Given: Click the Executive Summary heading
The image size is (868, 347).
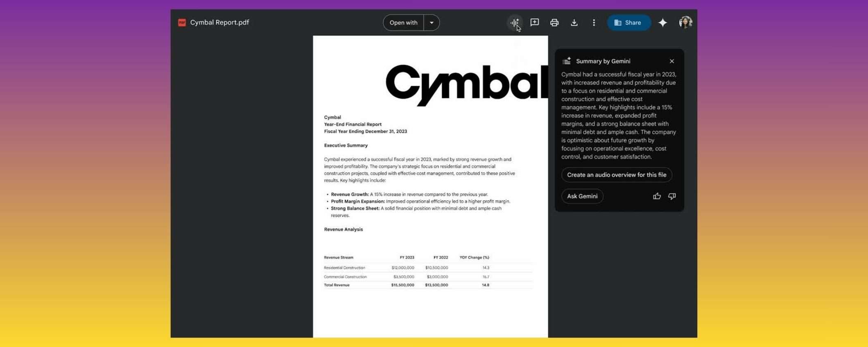Looking at the screenshot, I should coord(346,145).
